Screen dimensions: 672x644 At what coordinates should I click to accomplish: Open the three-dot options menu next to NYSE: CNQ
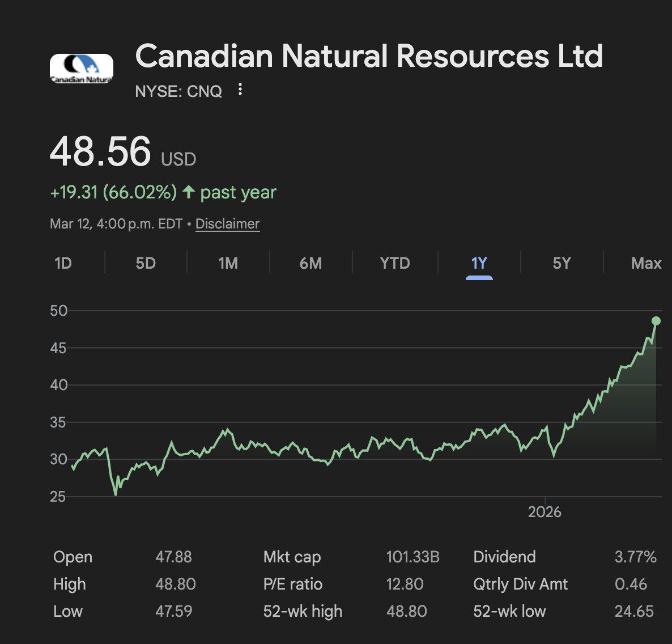tap(240, 90)
